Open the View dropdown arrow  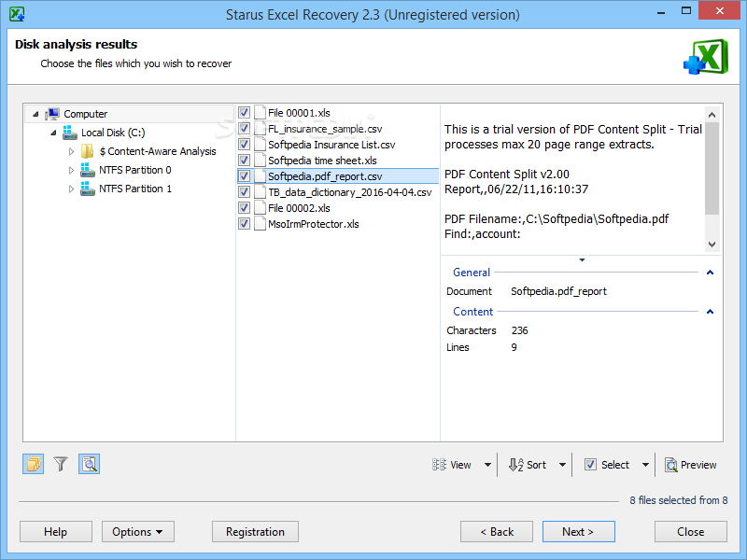[487, 465]
